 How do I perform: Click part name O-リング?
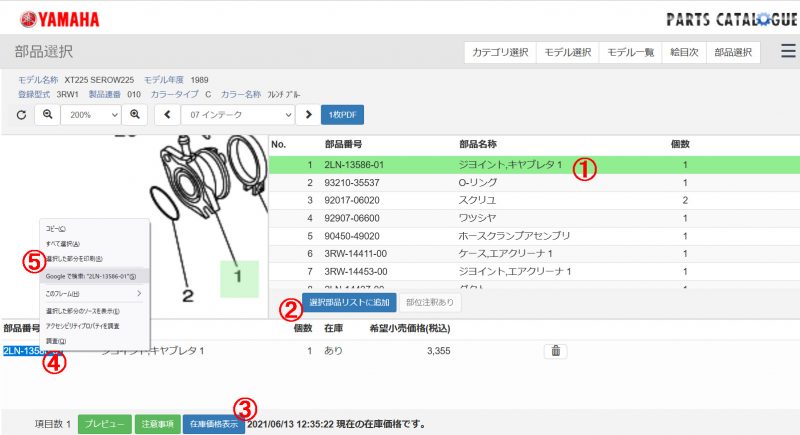click(478, 183)
